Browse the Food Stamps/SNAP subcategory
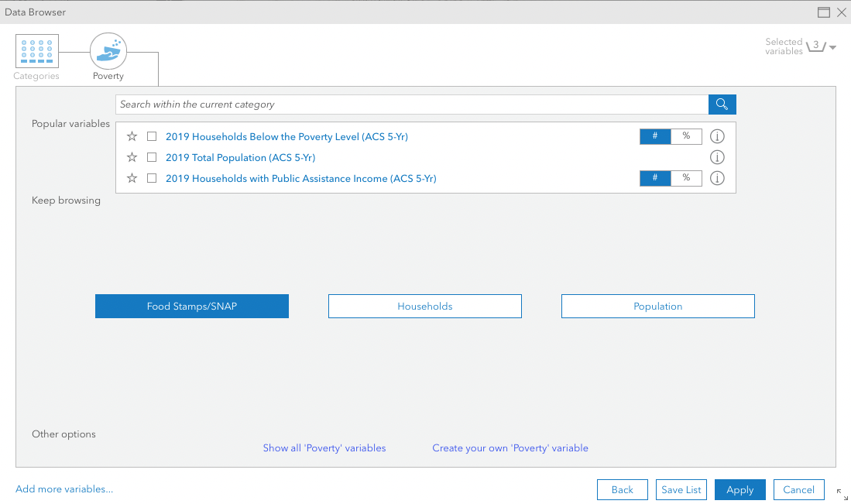 coord(192,306)
